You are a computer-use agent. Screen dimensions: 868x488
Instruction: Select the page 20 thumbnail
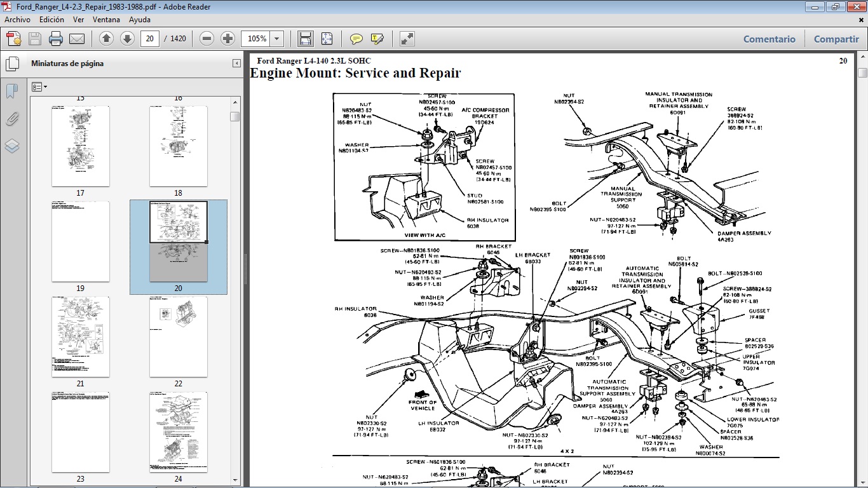pos(178,241)
